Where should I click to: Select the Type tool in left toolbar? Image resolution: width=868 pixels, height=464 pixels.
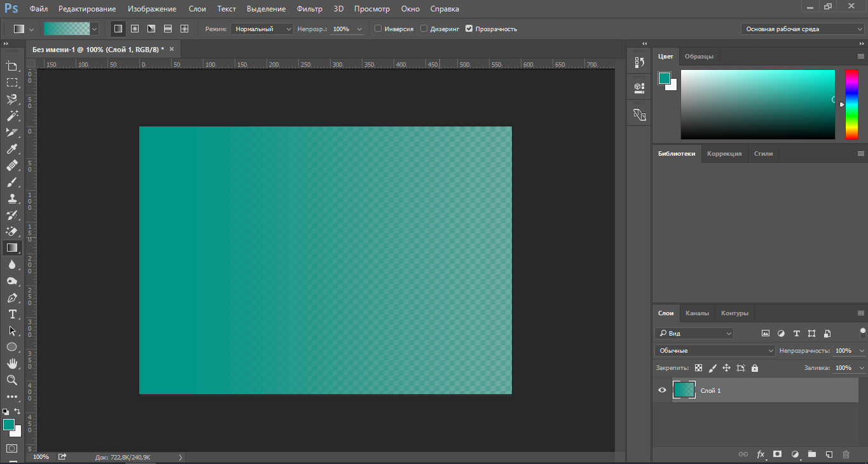pyautogui.click(x=12, y=314)
